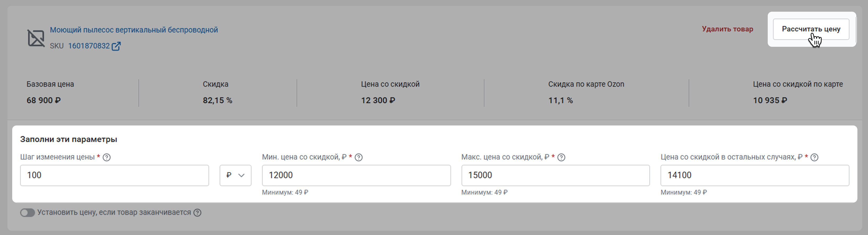Expand the ₽ currency unit dropdown
868x235 pixels.
pos(235,175)
